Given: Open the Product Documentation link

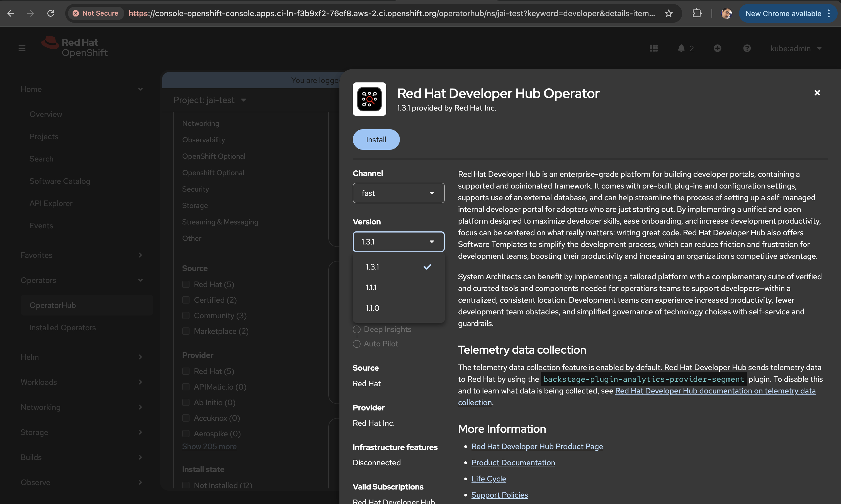Looking at the screenshot, I should (513, 463).
